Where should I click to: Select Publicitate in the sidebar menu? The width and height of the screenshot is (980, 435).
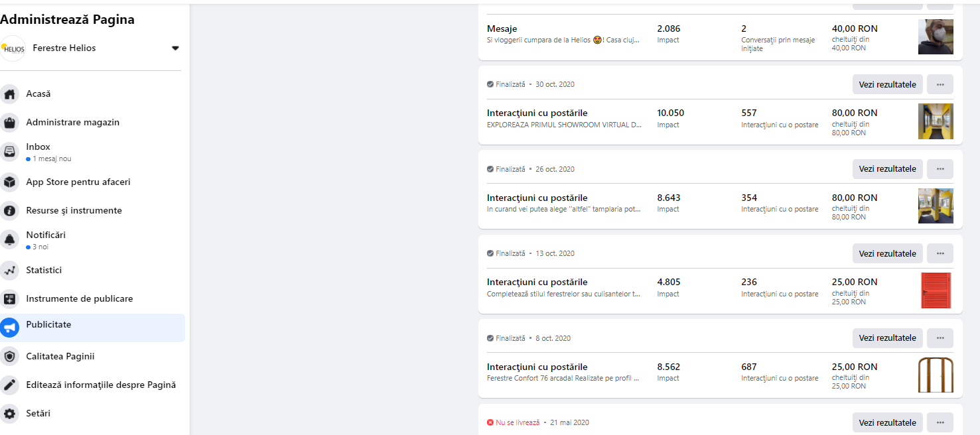48,325
